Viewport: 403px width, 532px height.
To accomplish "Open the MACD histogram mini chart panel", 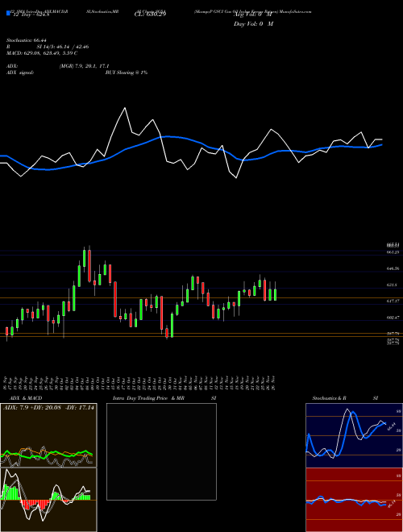I will (48, 500).
